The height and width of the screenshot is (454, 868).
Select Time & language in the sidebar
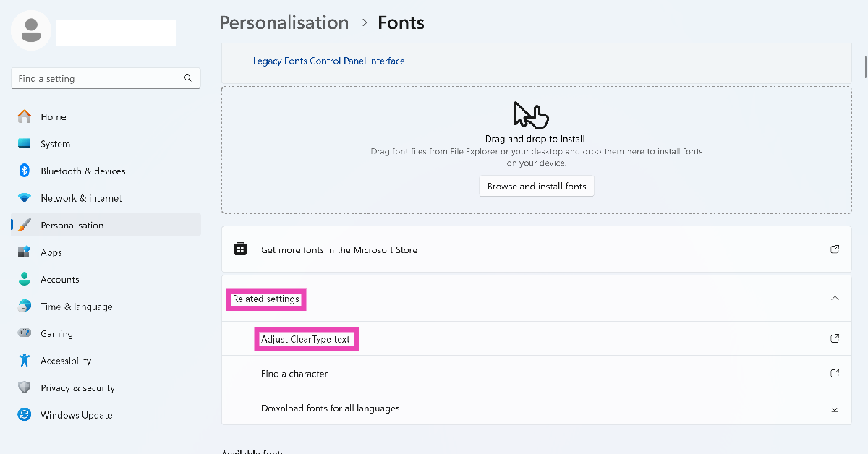(77, 307)
